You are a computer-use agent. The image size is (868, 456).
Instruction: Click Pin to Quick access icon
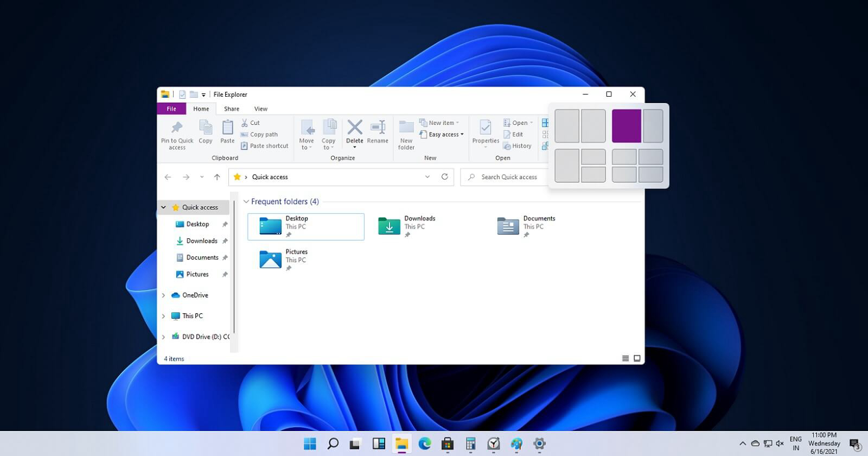click(x=177, y=128)
